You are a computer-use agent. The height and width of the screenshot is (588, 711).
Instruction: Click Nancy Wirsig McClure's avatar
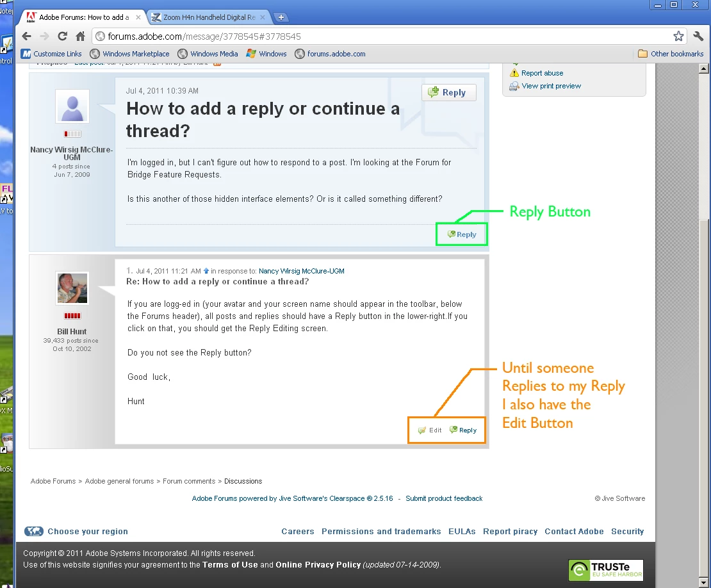click(x=72, y=106)
